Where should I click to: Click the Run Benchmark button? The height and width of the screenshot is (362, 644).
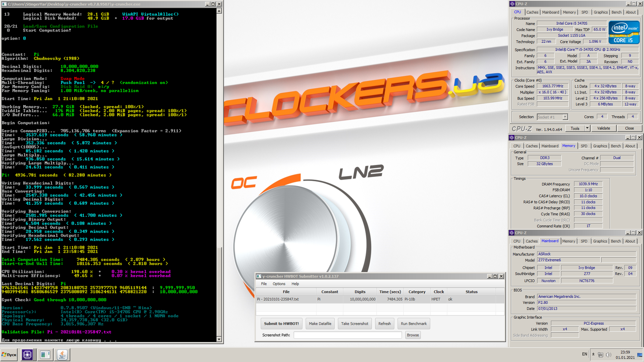pos(414,323)
